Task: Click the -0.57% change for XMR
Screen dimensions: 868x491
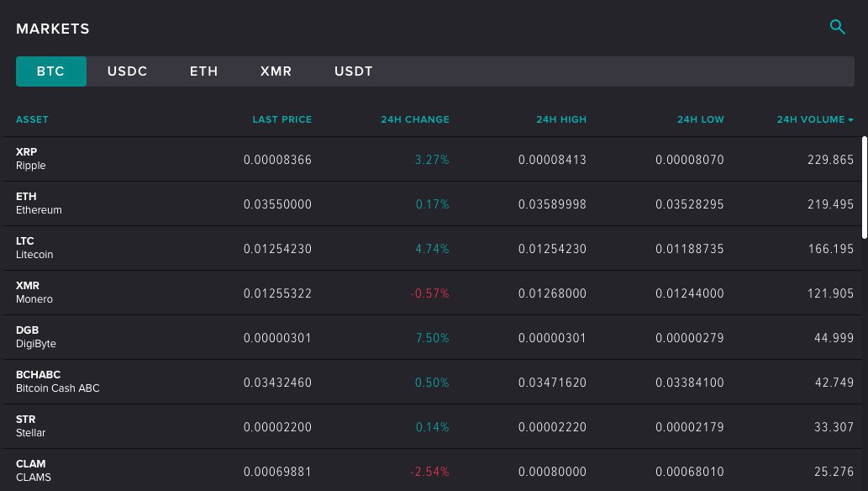Action: (429, 293)
